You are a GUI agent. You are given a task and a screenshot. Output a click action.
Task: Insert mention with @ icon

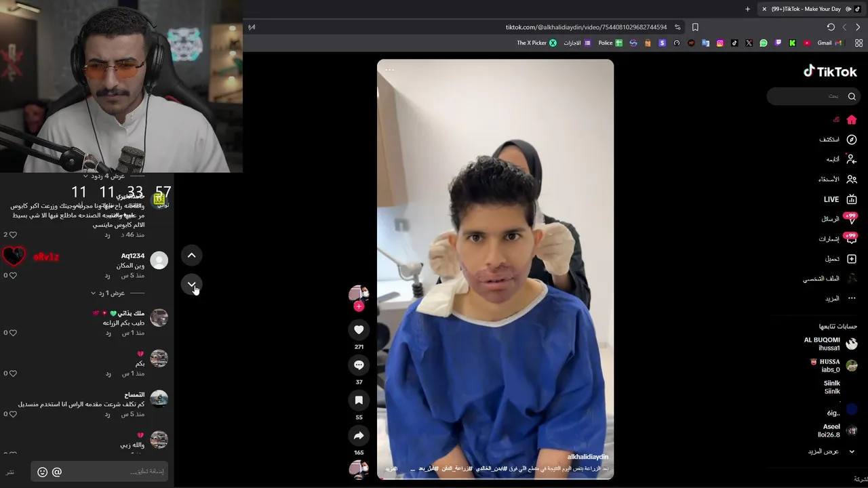[x=57, y=472]
